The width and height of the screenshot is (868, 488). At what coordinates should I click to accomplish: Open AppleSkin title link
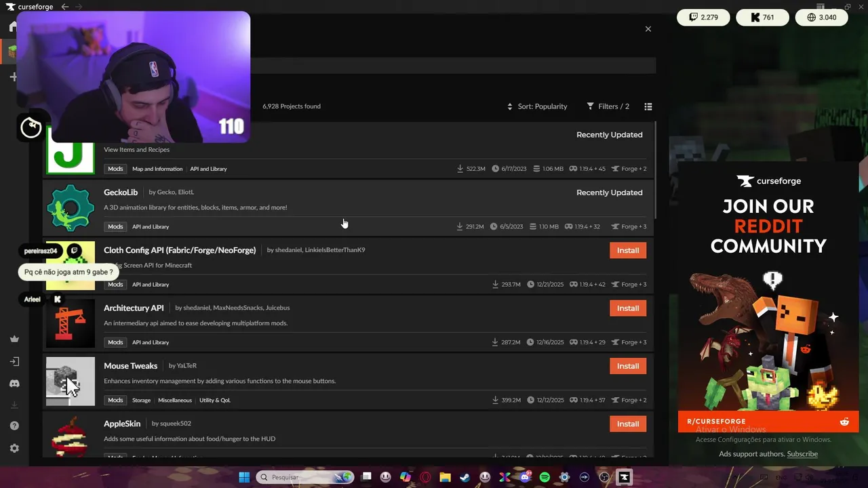(x=122, y=424)
